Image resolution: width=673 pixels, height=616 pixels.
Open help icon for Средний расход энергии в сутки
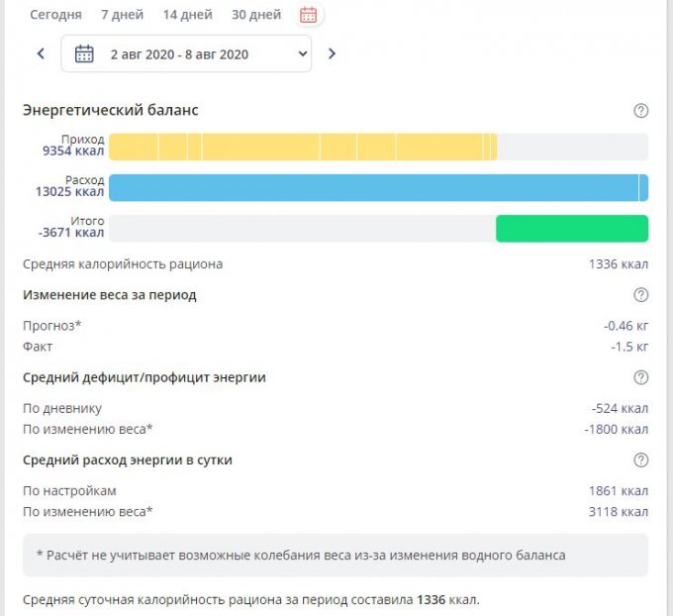click(640, 461)
